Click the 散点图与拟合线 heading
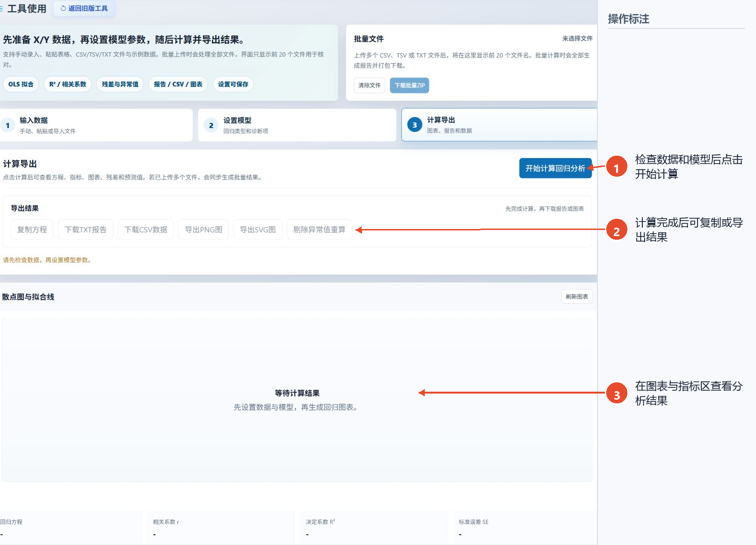This screenshot has height=545, width=756. tap(28, 297)
